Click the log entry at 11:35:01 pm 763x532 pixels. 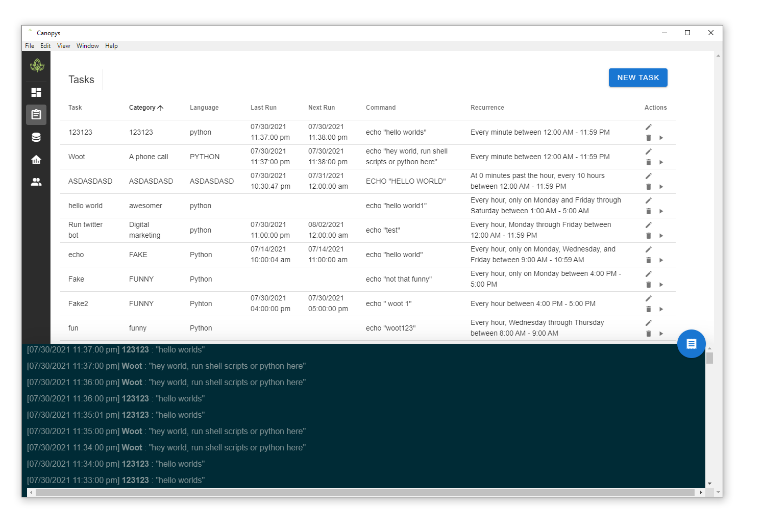coord(116,415)
